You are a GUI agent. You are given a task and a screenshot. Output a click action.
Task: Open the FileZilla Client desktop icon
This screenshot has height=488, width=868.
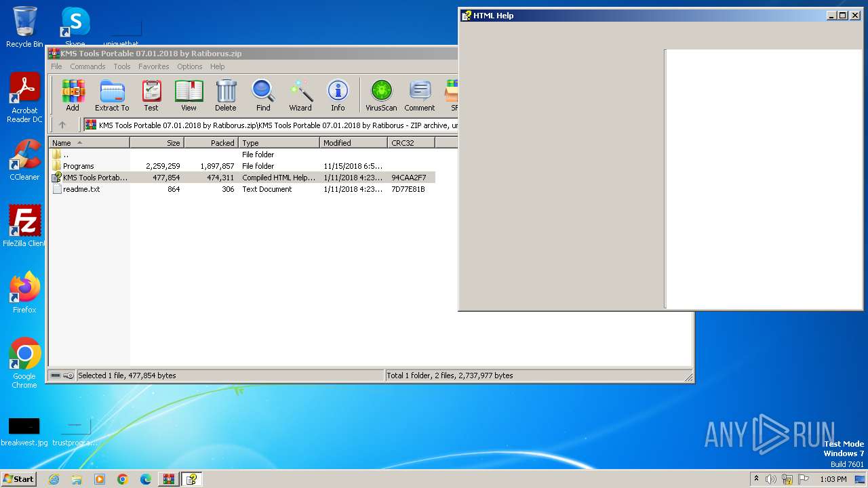tap(24, 226)
